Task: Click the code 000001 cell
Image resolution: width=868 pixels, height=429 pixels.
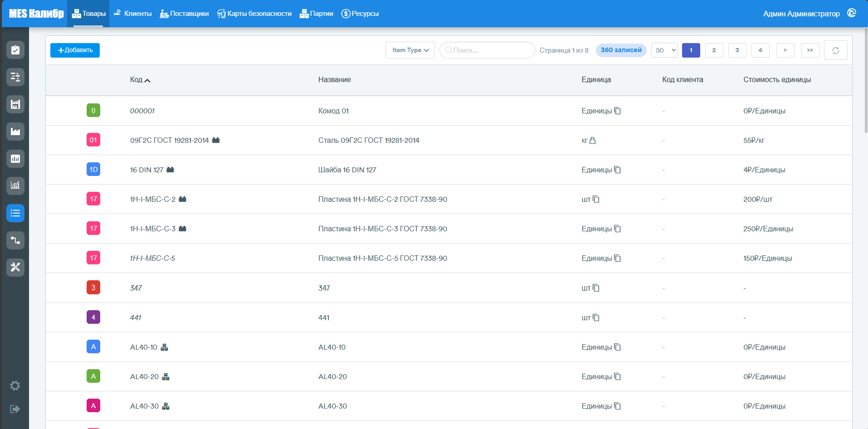Action: (x=142, y=111)
